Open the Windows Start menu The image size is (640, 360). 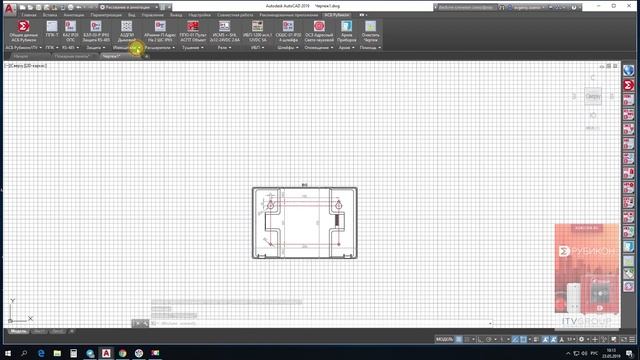8,353
